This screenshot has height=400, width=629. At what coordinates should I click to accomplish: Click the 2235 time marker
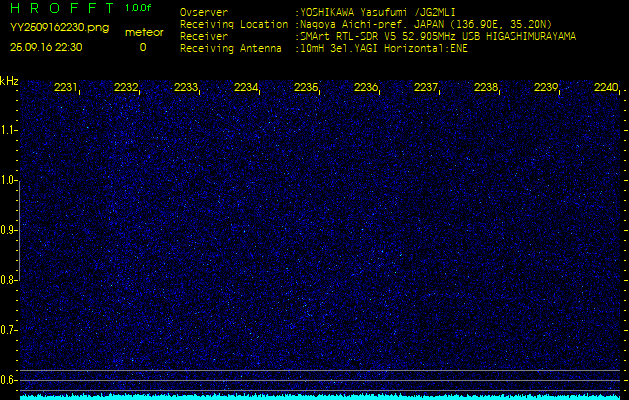[x=306, y=88]
